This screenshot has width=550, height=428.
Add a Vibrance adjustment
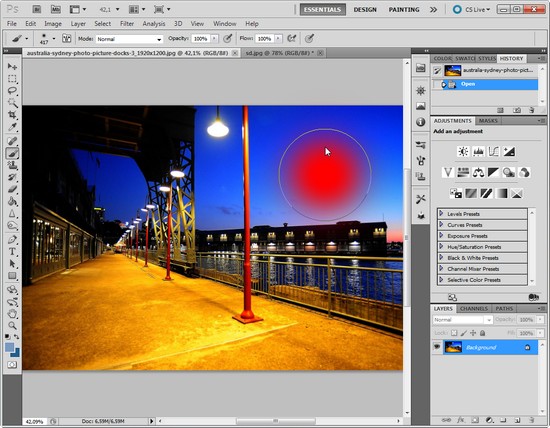pos(448,172)
